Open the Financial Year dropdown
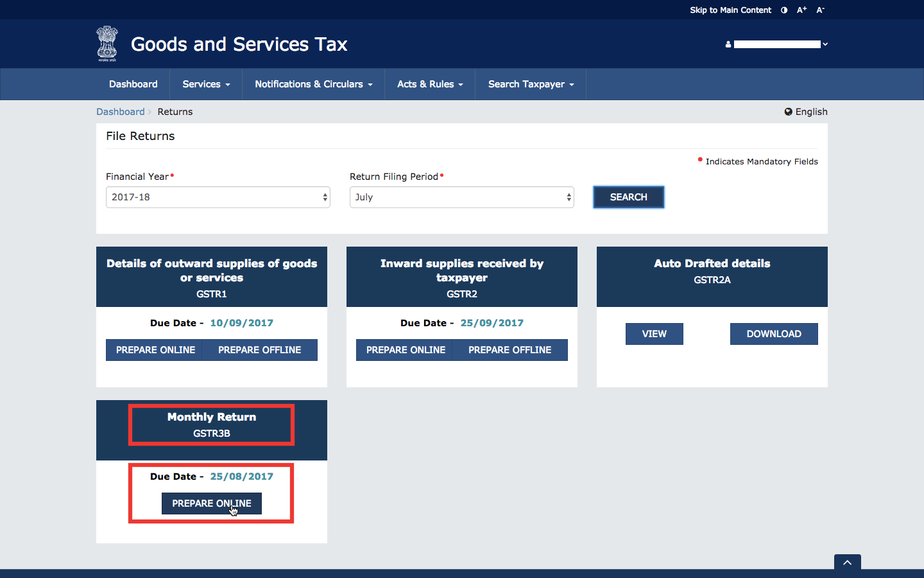924x578 pixels. pyautogui.click(x=218, y=197)
